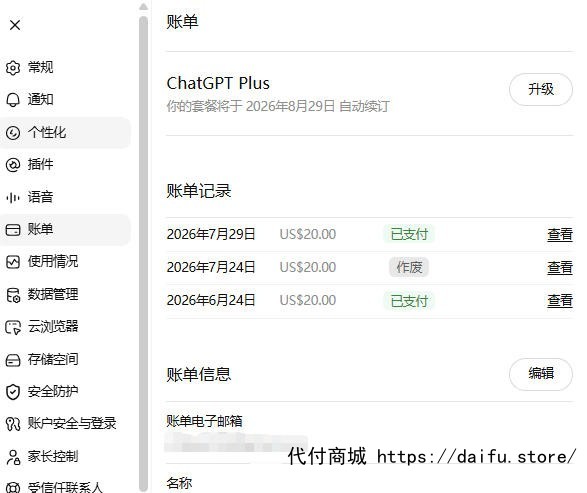Click the 已支付 badge in the 7月29日 row
This screenshot has height=493, width=587.
pos(409,234)
